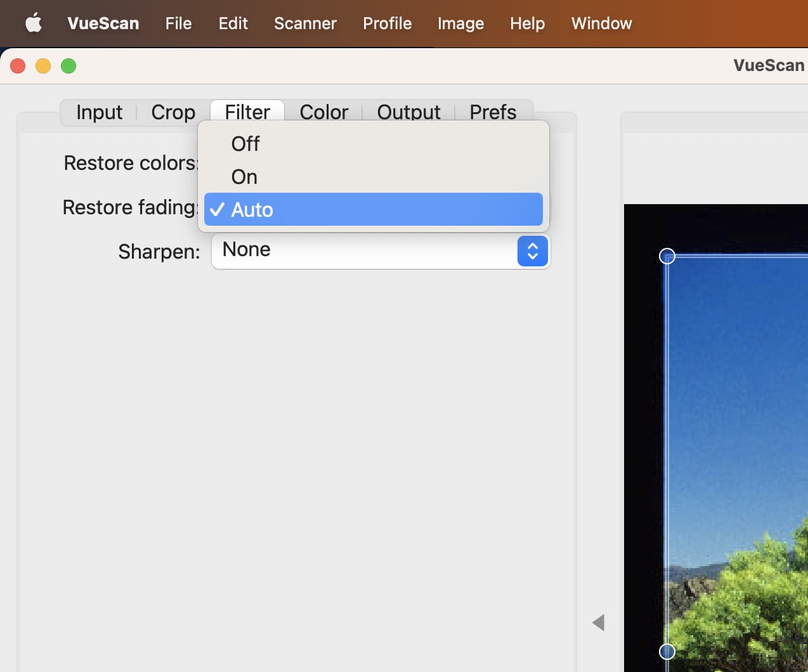The width and height of the screenshot is (808, 672).
Task: Open the Image menu
Action: click(460, 23)
